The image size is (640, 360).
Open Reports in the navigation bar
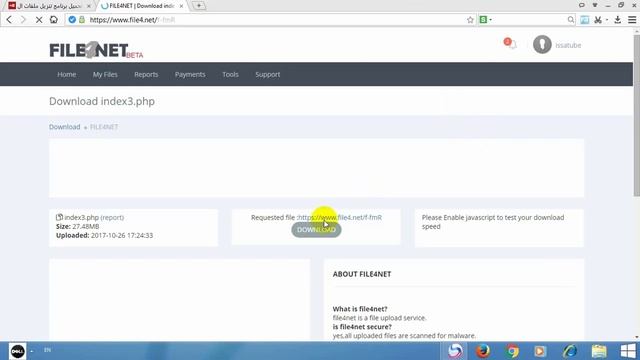click(146, 74)
